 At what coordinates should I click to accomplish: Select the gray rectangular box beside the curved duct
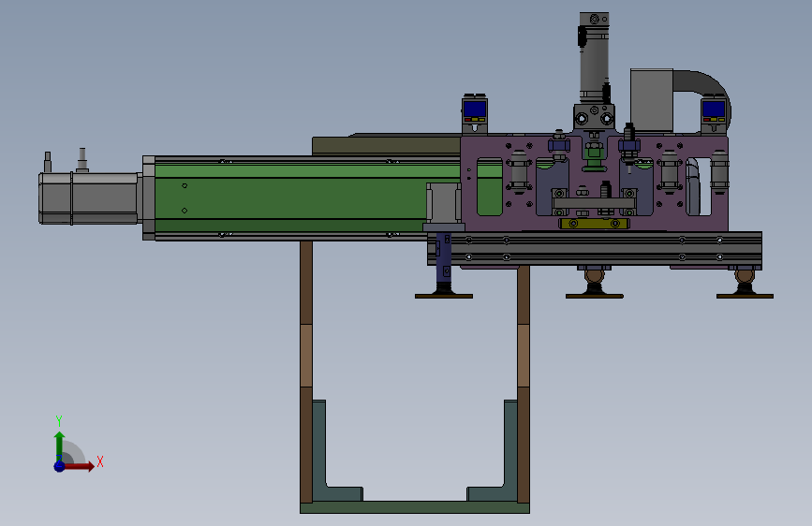click(652, 100)
